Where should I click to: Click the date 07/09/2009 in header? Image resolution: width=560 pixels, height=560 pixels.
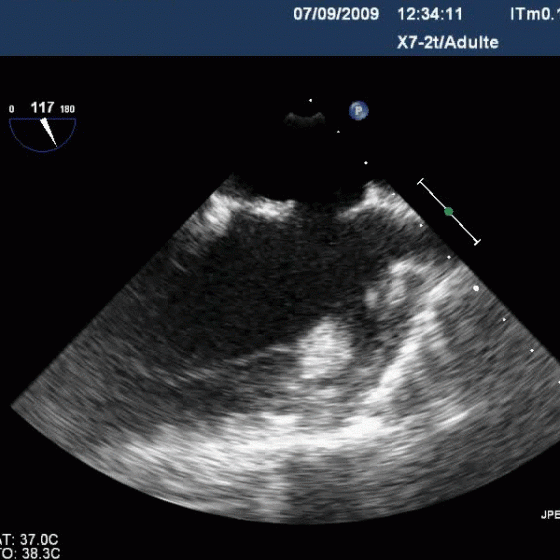pos(336,14)
